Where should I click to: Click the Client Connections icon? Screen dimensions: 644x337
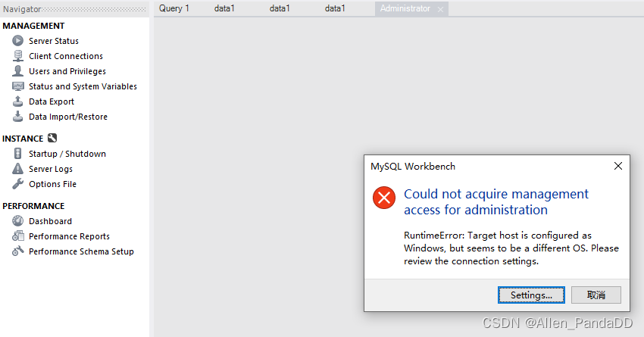[17, 56]
